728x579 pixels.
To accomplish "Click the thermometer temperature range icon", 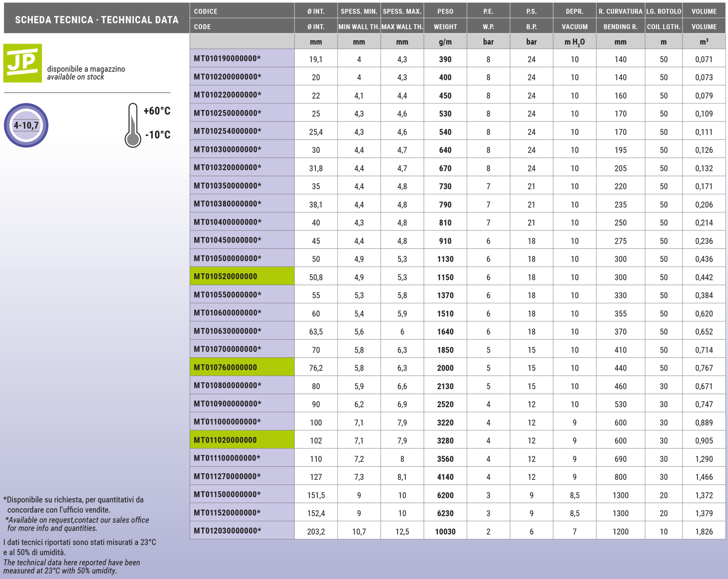I will pos(133,125).
